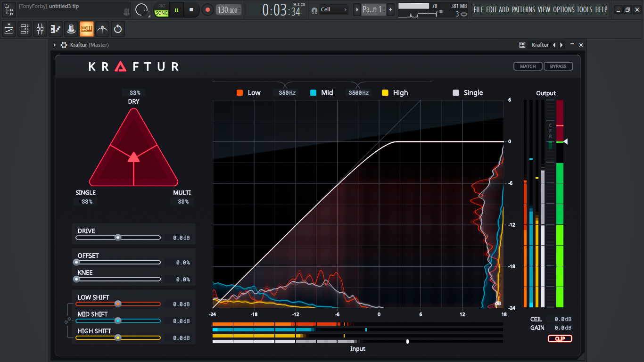
Task: Pause playback with the pause button
Action: 177,9
